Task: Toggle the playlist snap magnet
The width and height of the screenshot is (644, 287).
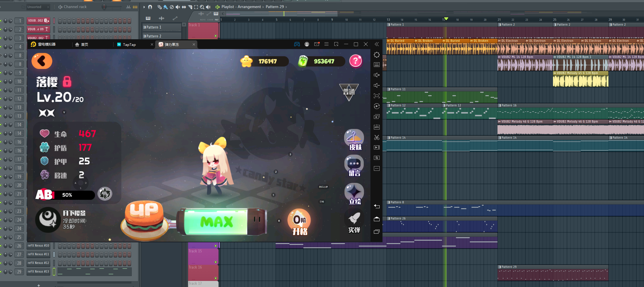Action: 150,7
